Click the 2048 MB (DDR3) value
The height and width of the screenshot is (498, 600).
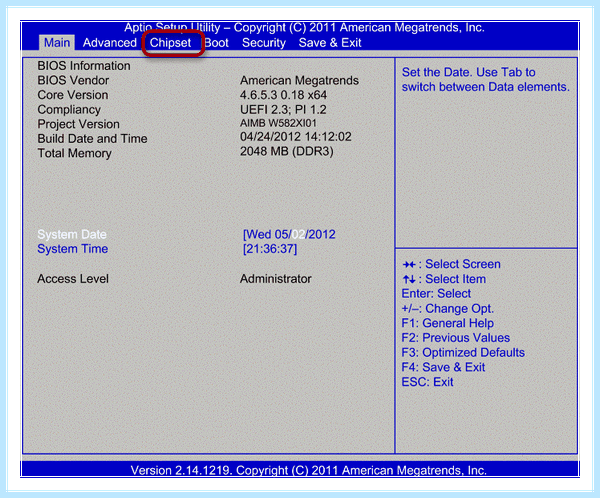[x=287, y=152]
